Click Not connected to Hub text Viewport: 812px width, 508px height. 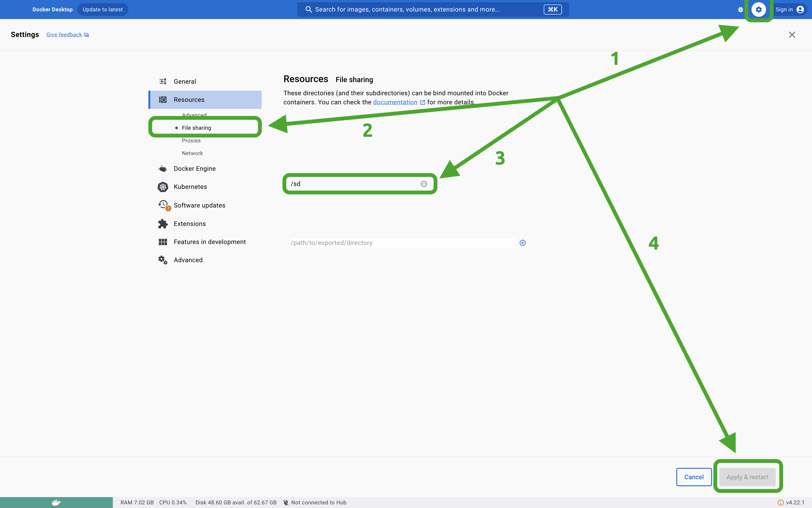pyautogui.click(x=319, y=503)
